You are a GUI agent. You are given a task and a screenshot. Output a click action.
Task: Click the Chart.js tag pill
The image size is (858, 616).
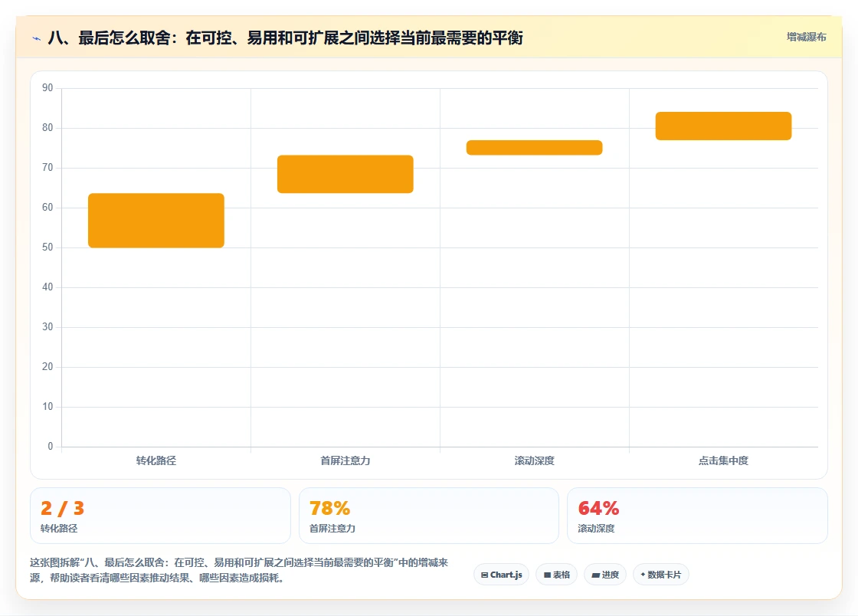pos(501,575)
